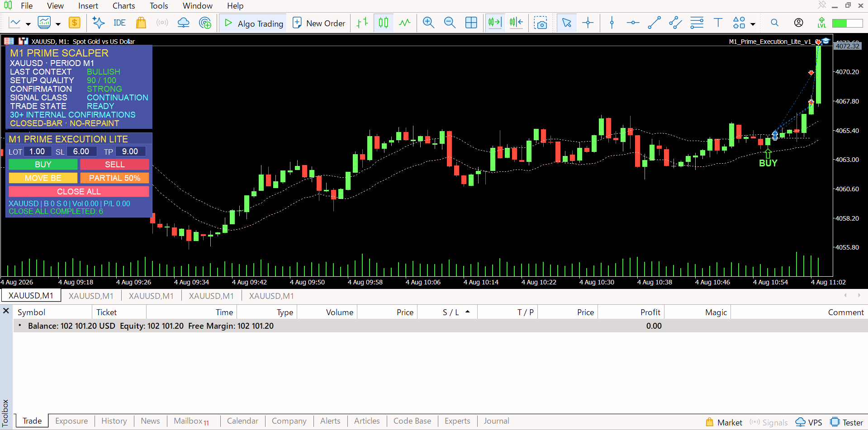Open VPS in the status bar
This screenshot has height=430, width=868.
pyautogui.click(x=809, y=422)
